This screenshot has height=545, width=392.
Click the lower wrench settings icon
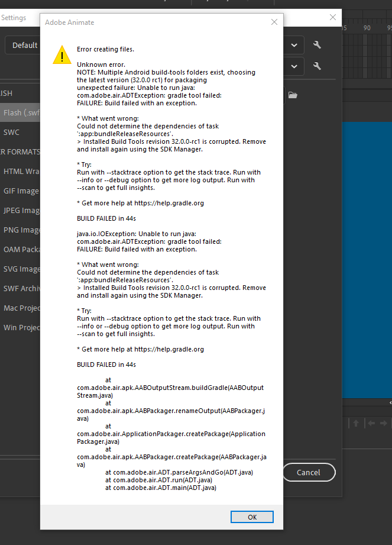click(317, 66)
